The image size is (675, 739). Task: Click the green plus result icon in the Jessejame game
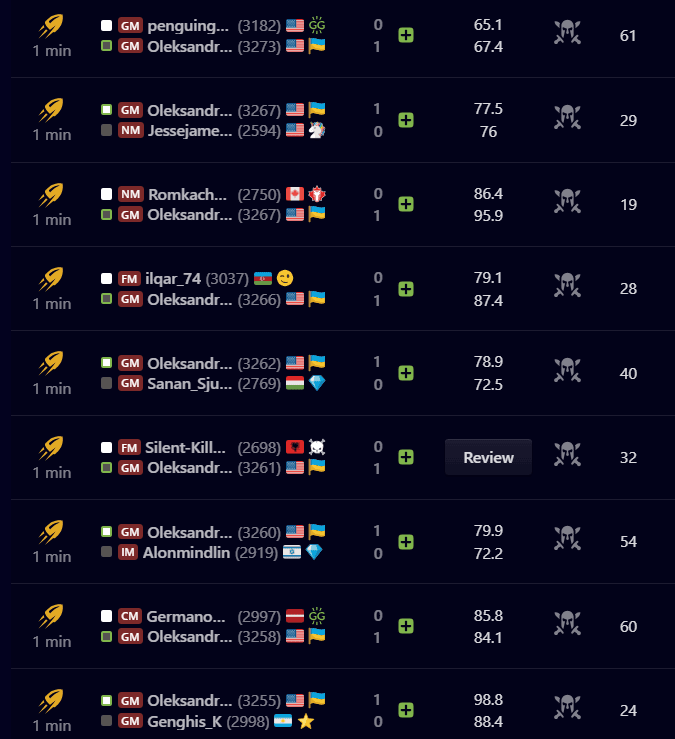(406, 120)
